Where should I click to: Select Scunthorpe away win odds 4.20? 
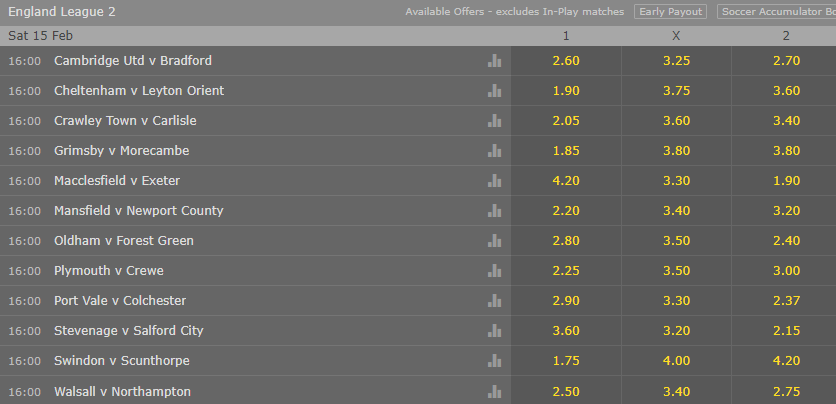pos(786,361)
